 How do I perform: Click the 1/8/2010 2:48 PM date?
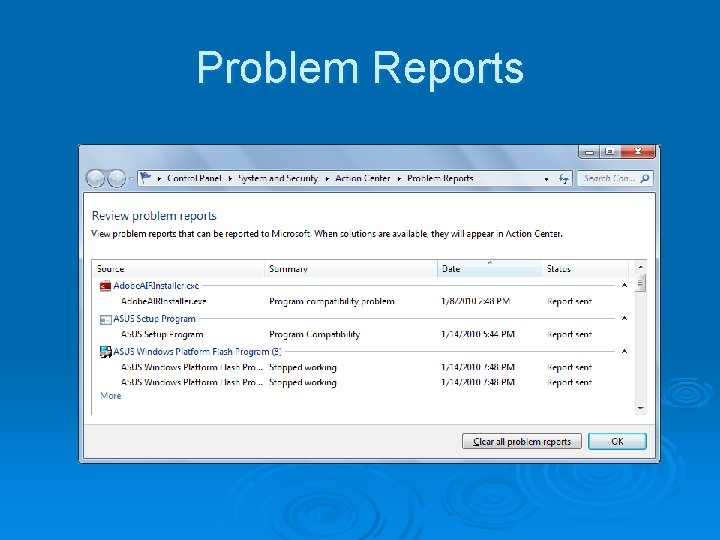pyautogui.click(x=476, y=302)
